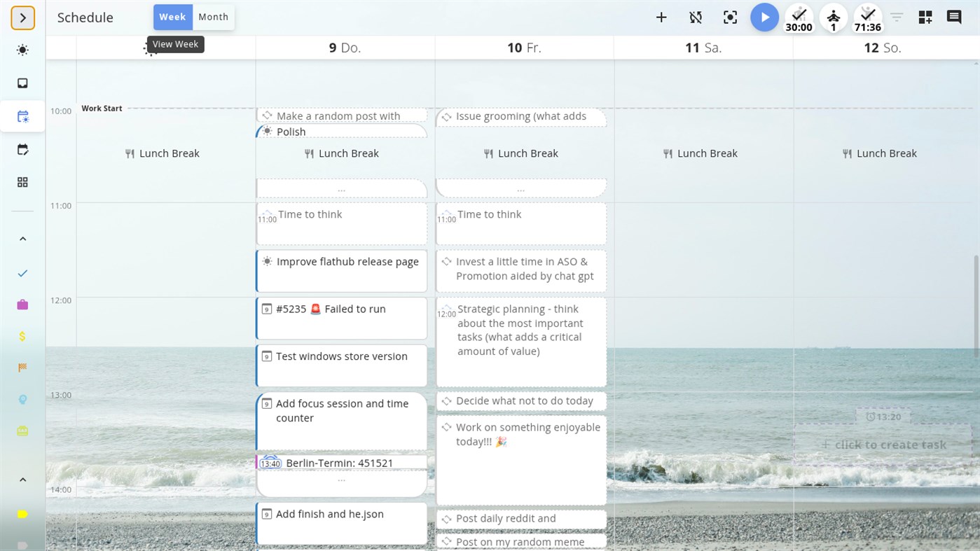
Task: Click the 71:36 progress counter
Action: coord(867,17)
